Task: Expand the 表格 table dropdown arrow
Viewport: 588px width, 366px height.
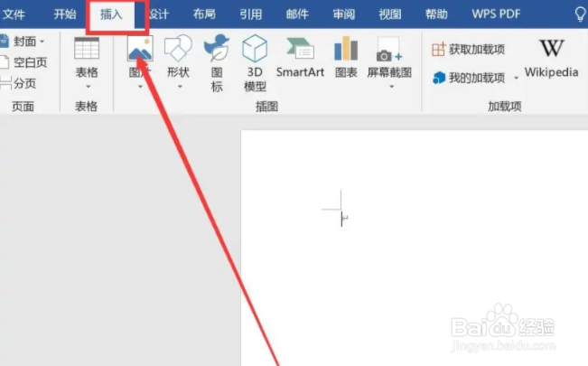Action: click(89, 87)
